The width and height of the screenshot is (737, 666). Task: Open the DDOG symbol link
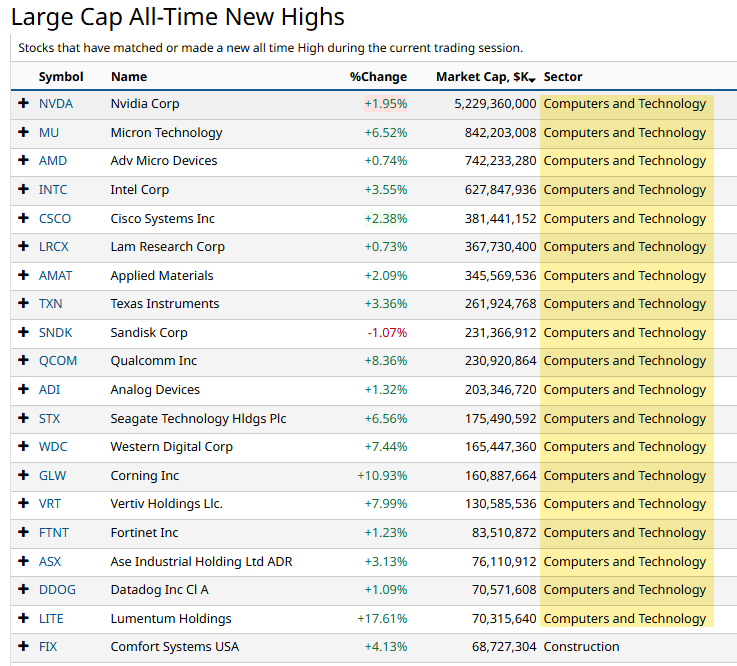pyautogui.click(x=57, y=589)
